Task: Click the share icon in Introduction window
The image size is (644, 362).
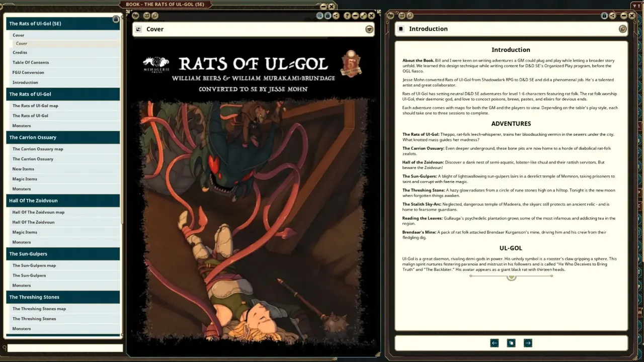Action: point(612,16)
